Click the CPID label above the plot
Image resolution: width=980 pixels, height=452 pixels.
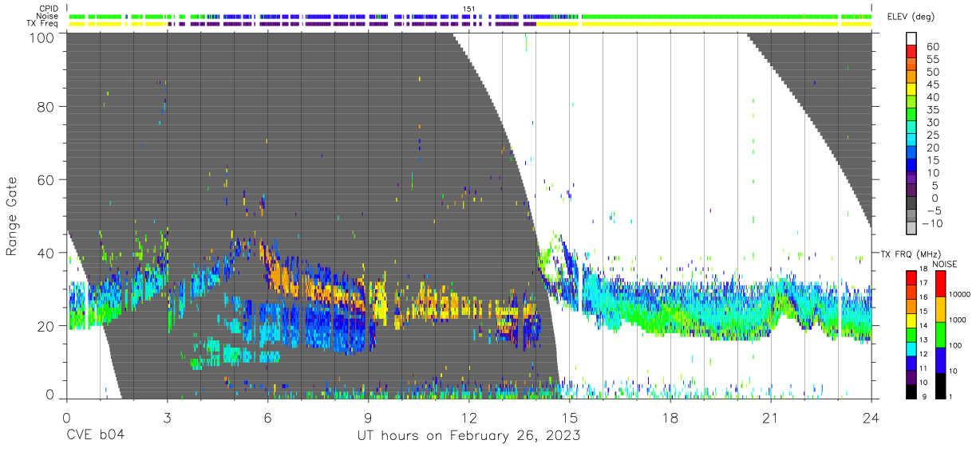coord(47,9)
